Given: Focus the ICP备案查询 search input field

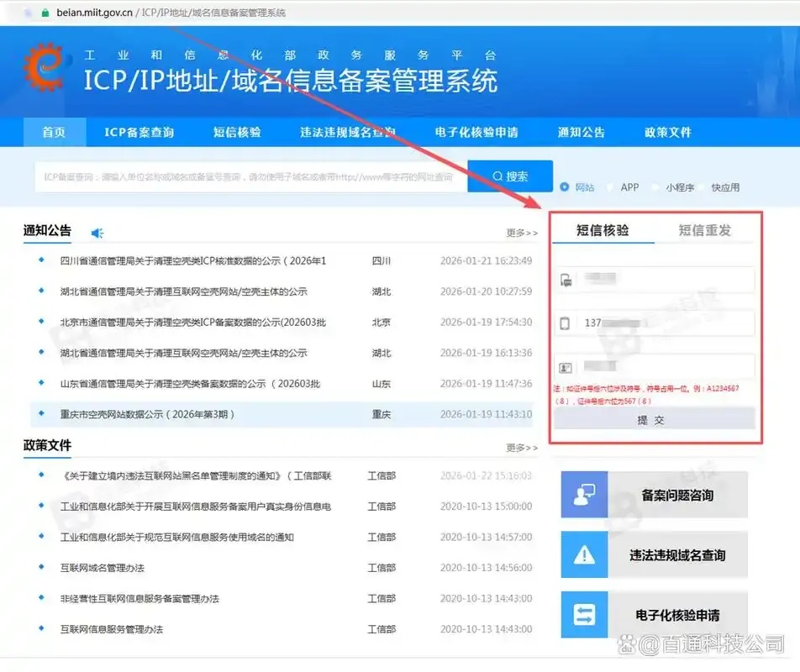Looking at the screenshot, I should tap(251, 177).
